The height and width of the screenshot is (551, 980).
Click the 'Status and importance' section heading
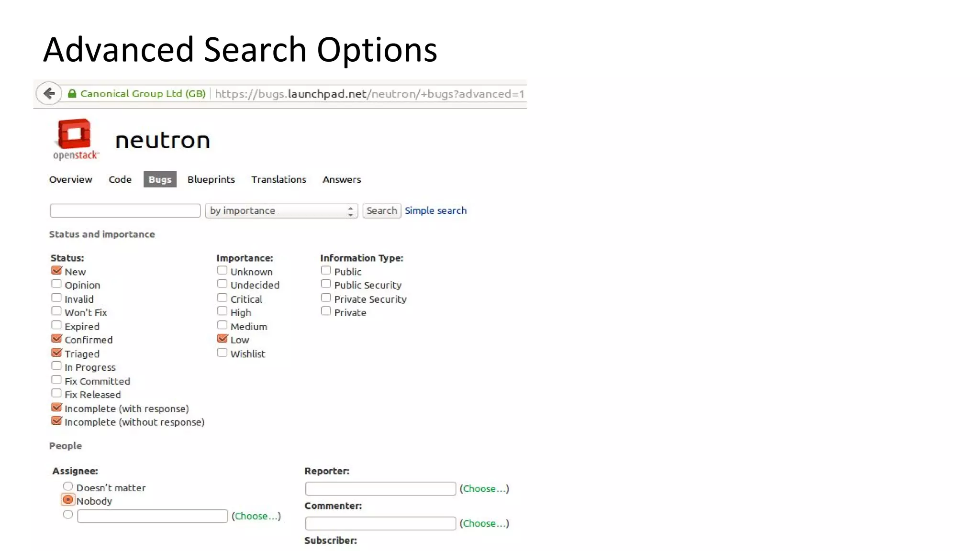tap(102, 234)
